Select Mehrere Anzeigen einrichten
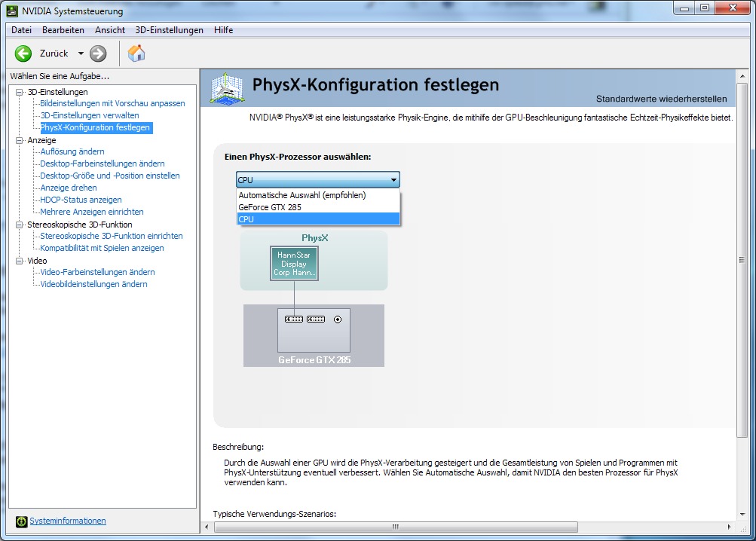756x541 pixels. [x=92, y=212]
